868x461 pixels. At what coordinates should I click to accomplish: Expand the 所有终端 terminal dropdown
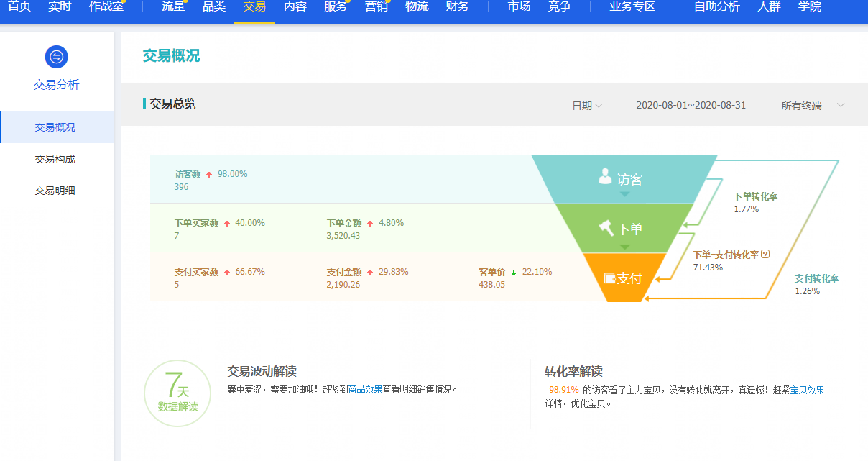813,106
